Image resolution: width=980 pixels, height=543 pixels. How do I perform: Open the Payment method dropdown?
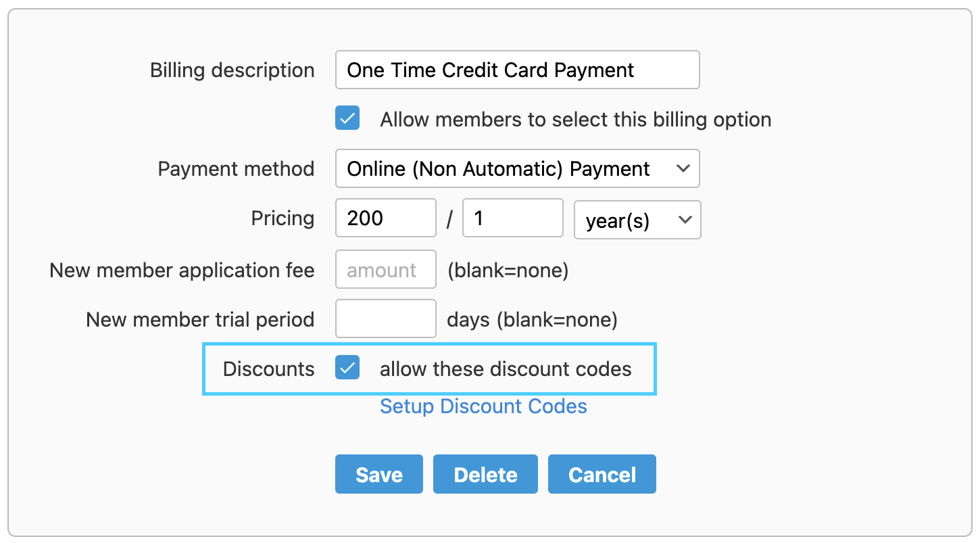(x=517, y=168)
